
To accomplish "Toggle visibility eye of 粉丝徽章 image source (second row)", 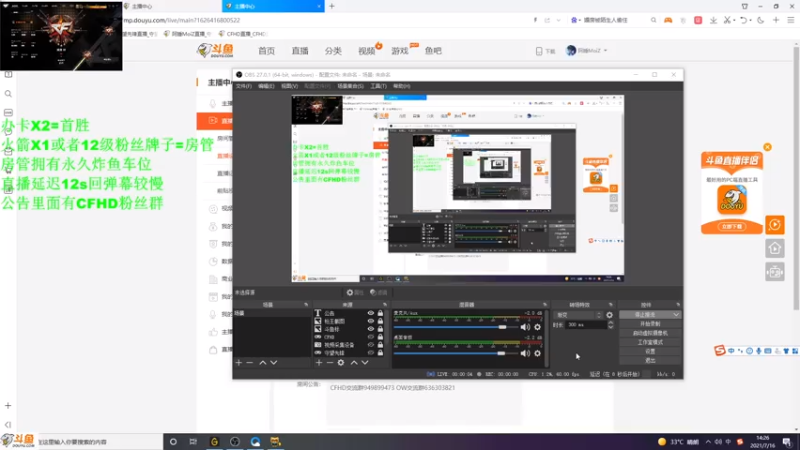I will click(371, 321).
